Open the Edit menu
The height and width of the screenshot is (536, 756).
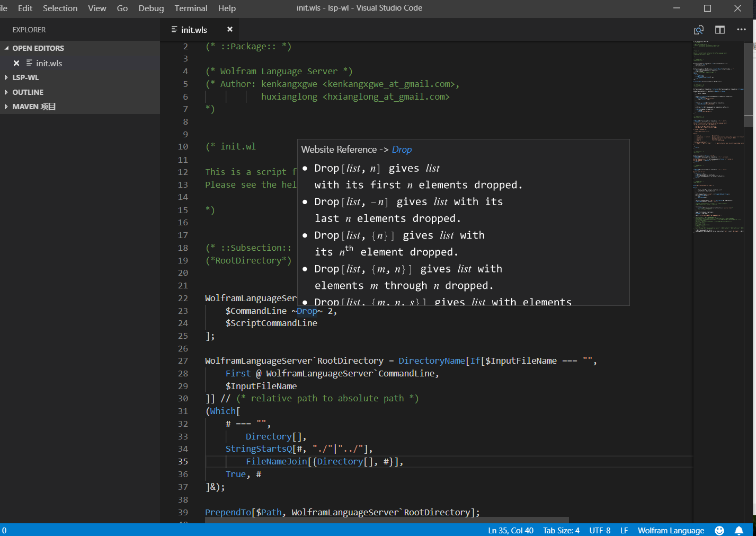pyautogui.click(x=25, y=8)
